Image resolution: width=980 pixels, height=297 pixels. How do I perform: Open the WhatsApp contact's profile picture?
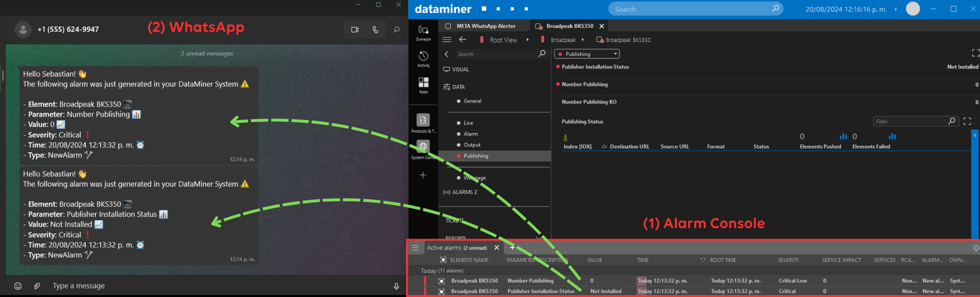(x=23, y=29)
